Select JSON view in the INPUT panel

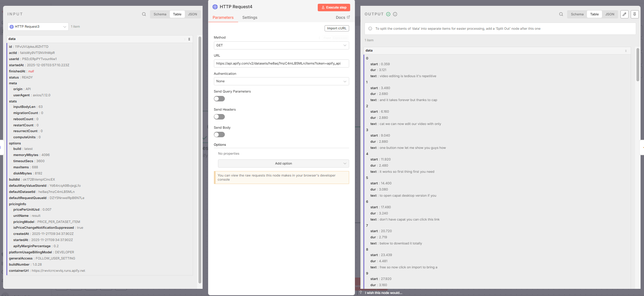tap(192, 14)
